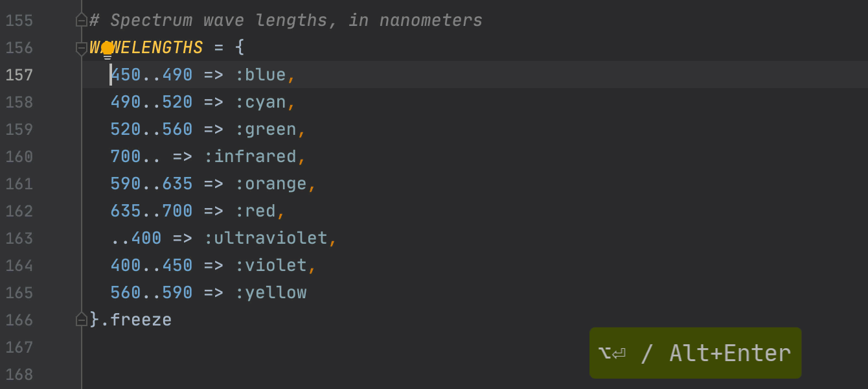
Task: Click the 635..700 range value
Action: tap(152, 211)
